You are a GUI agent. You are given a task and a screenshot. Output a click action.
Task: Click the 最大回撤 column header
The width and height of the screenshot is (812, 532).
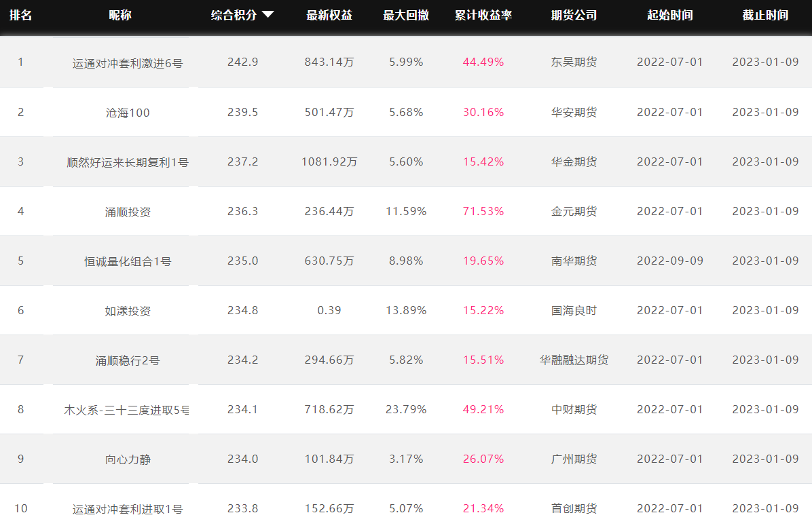pyautogui.click(x=406, y=15)
